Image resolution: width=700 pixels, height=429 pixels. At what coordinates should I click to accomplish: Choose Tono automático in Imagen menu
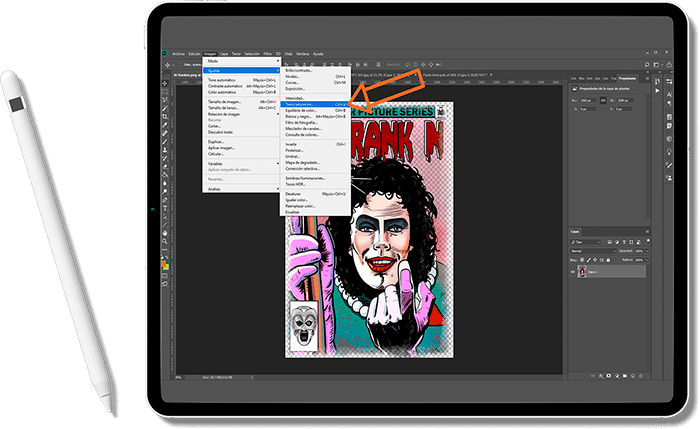point(242,80)
